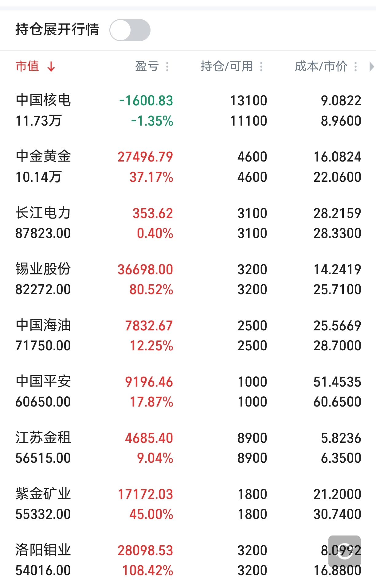This screenshot has width=376, height=588.
Task: Open the three-dot options next to 盈亏
Action: 167,66
